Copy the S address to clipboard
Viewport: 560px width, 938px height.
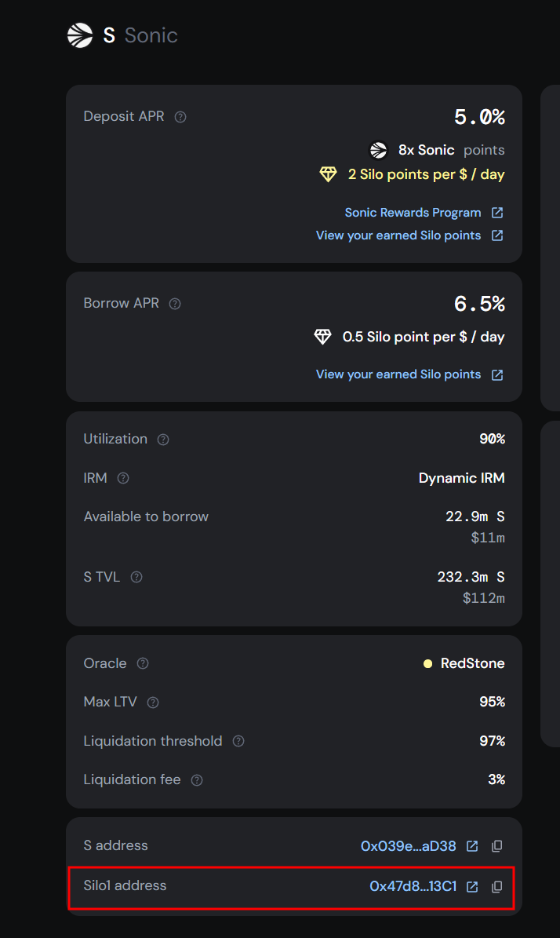496,846
